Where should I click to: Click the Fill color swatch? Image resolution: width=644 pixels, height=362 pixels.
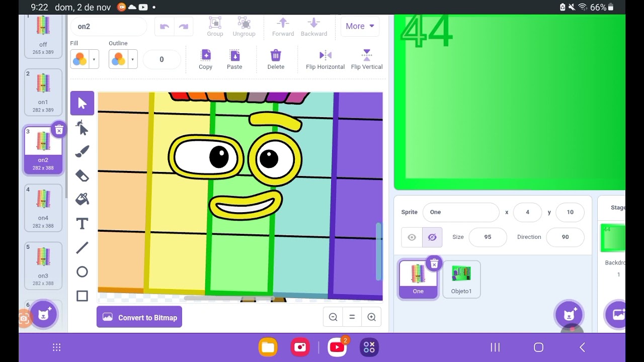tap(79, 59)
